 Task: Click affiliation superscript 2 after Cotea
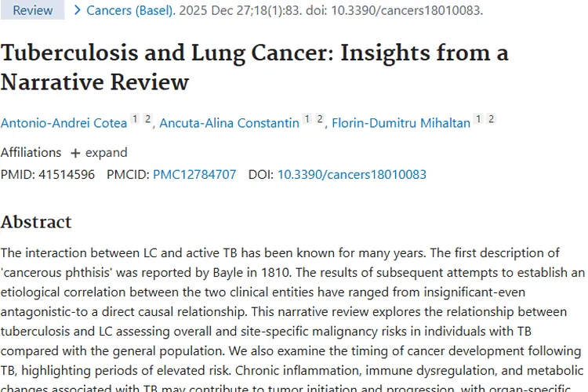[147, 119]
